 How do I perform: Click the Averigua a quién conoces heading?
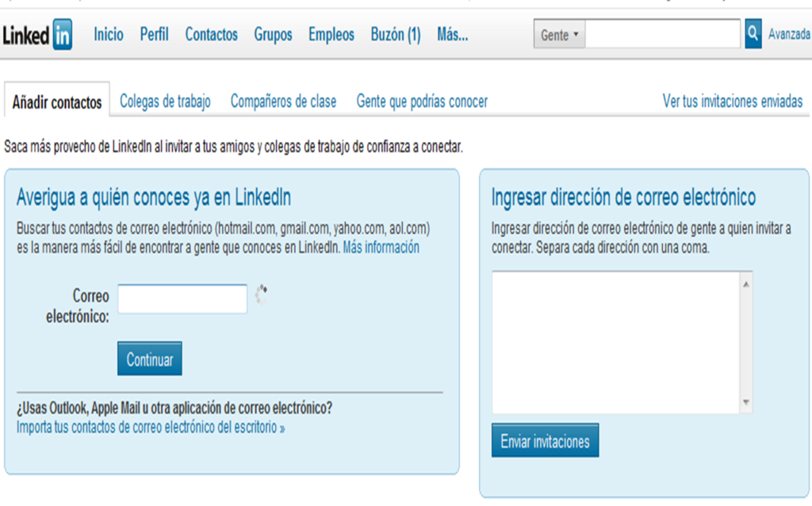click(x=154, y=197)
